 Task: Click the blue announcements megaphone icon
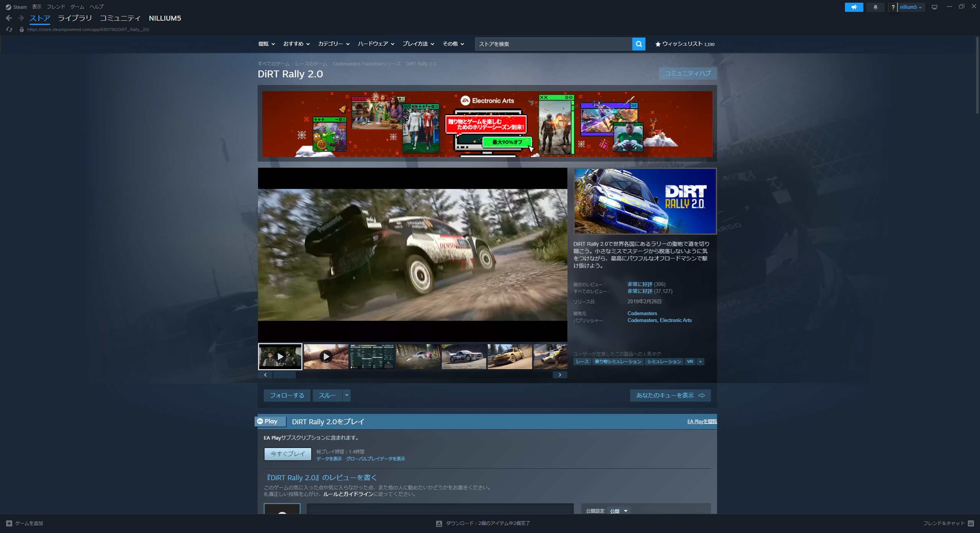pyautogui.click(x=854, y=7)
